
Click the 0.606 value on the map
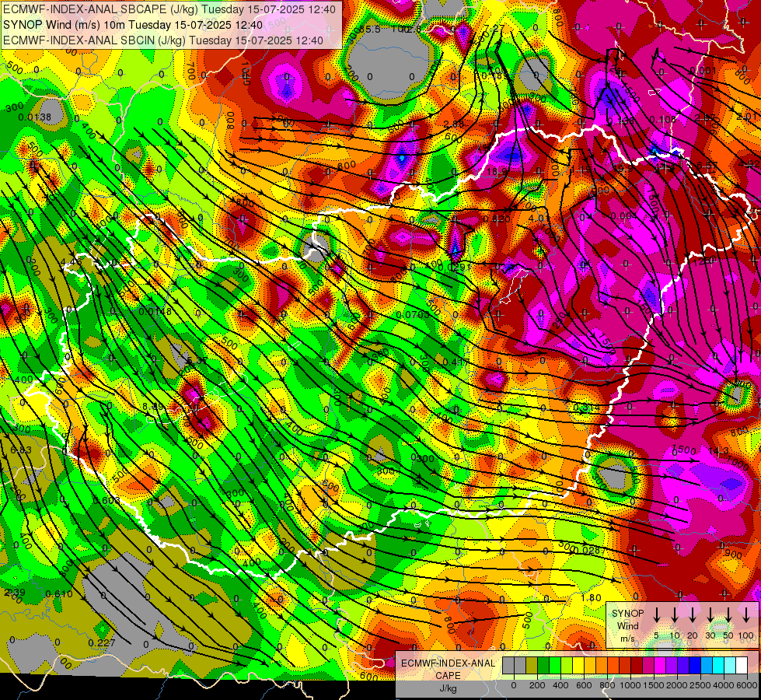pyautogui.click(x=106, y=501)
